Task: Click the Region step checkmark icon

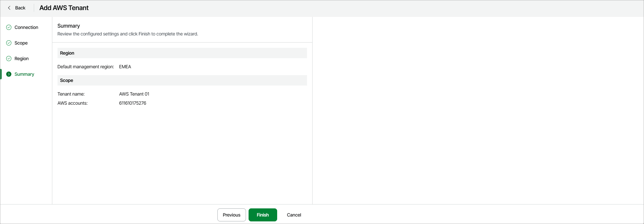Action: [9, 59]
